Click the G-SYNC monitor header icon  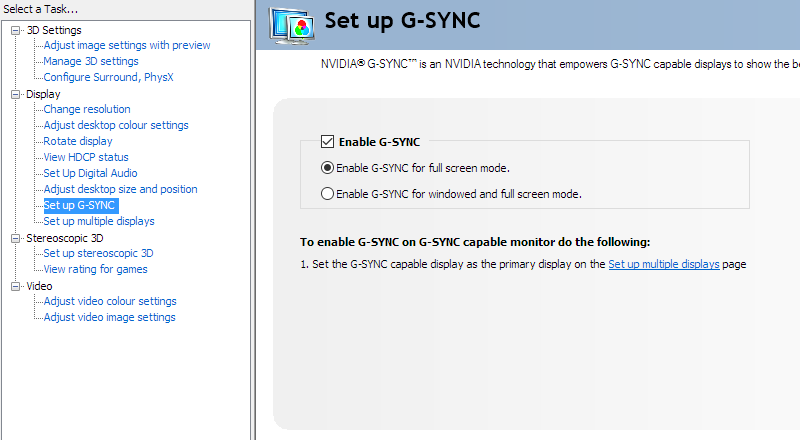[x=291, y=26]
